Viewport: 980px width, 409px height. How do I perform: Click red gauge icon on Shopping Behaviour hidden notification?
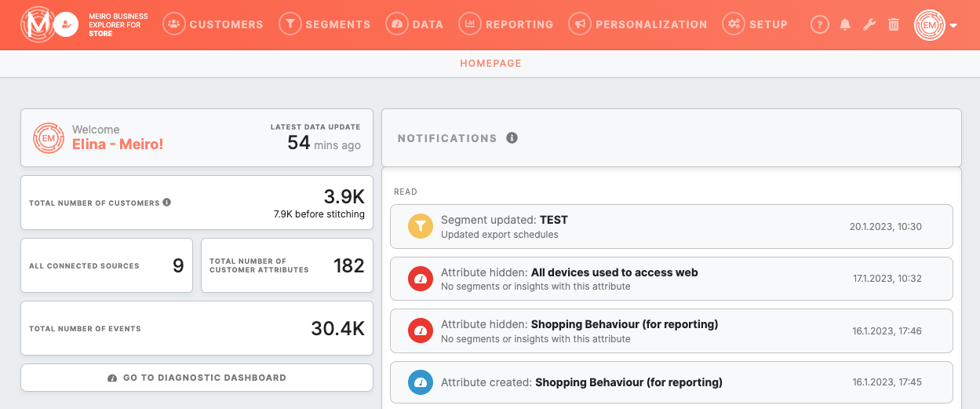click(x=421, y=331)
